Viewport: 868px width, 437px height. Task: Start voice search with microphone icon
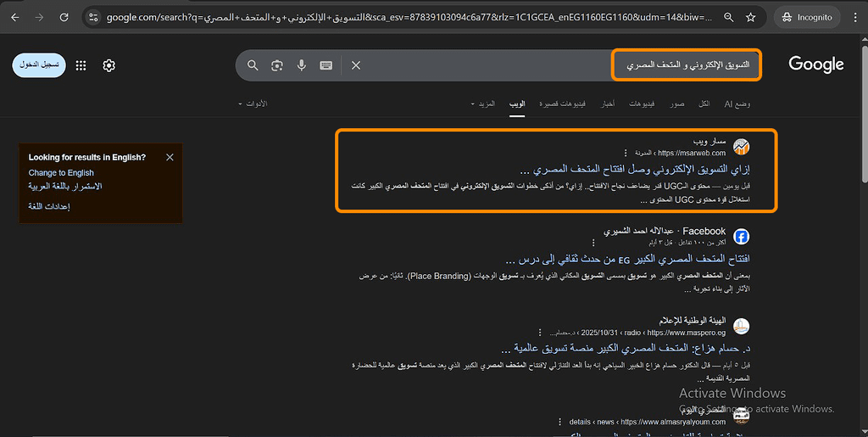[x=301, y=65]
